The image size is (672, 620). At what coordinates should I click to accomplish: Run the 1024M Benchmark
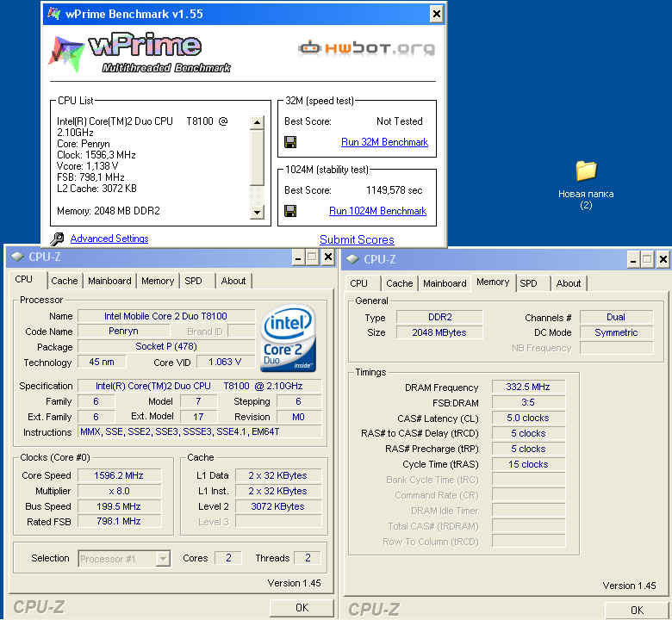(x=377, y=211)
